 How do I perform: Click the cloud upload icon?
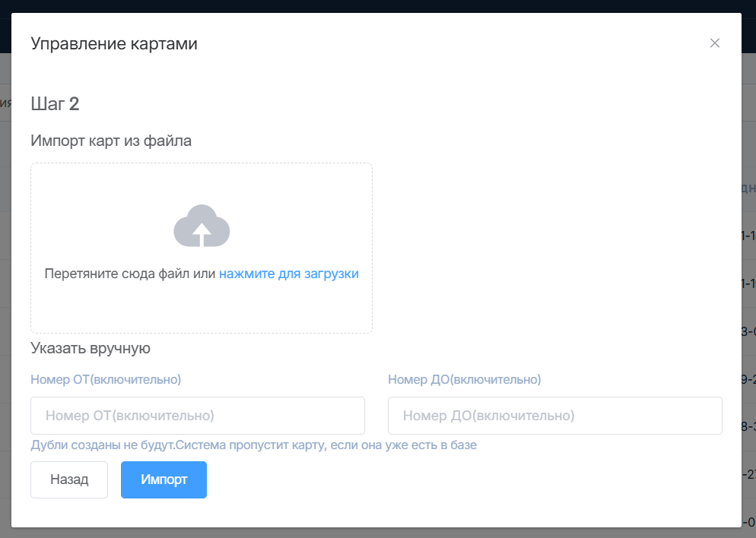click(202, 226)
